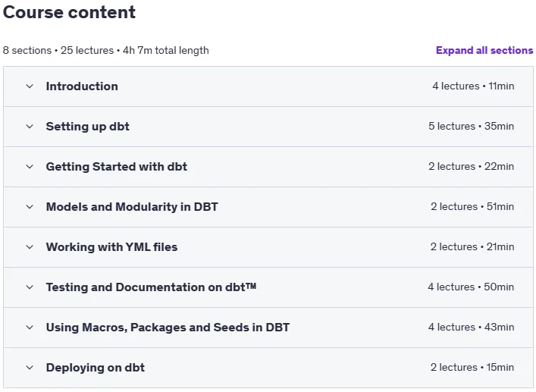The image size is (536, 392).
Task: Select the Setting up dbt title
Action: click(x=87, y=127)
